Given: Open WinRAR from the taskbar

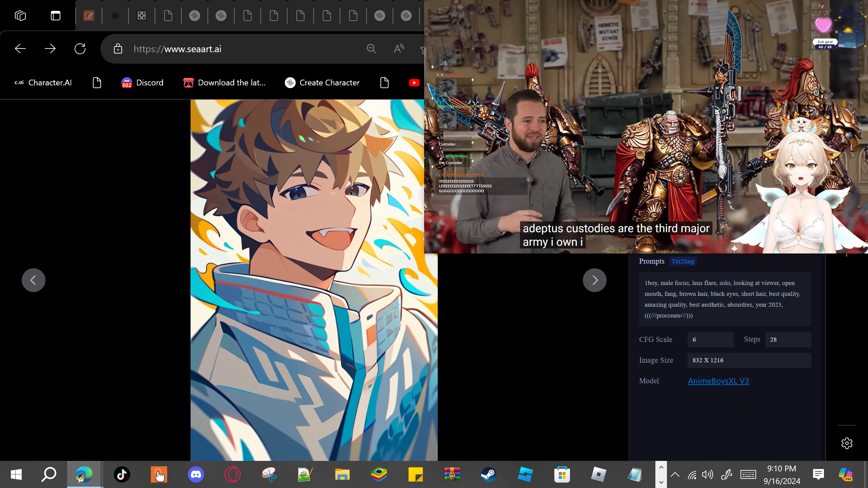Looking at the screenshot, I should pos(452,474).
